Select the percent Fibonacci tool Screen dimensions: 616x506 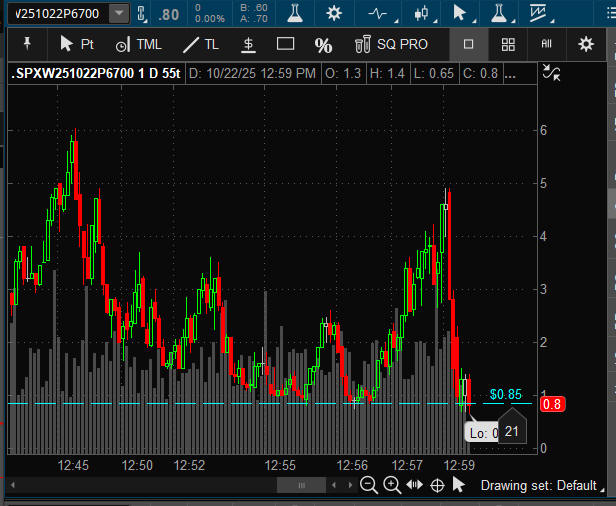[x=323, y=45]
